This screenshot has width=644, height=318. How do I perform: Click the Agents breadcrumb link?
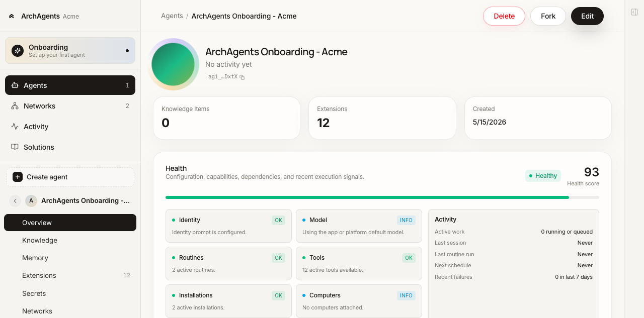172,16
